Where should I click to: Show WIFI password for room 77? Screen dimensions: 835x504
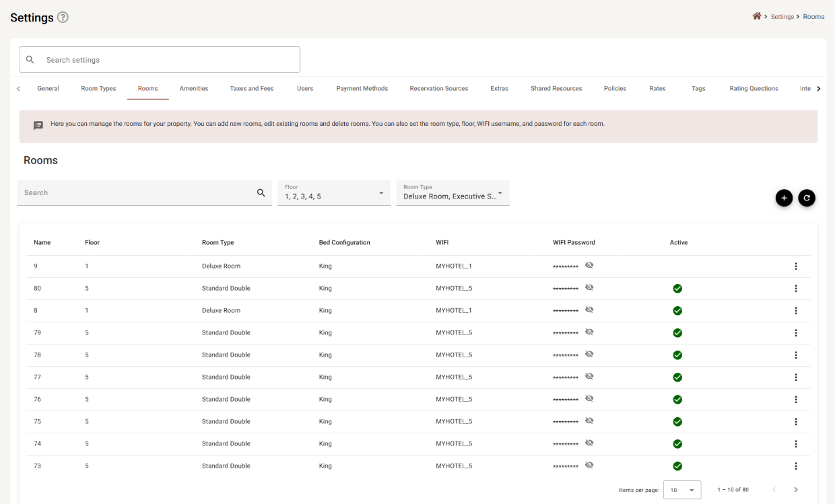[589, 376]
